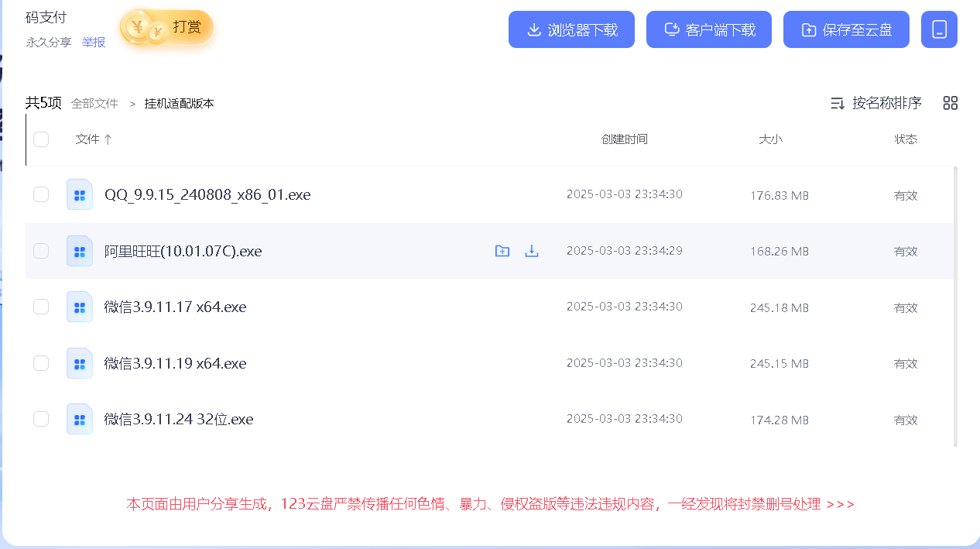Click 有效 status on 微信3.9.11.24 row

tap(906, 420)
